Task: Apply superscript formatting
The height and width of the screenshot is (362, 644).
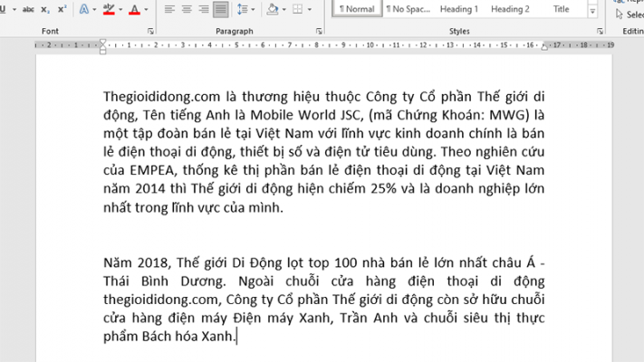Action: pyautogui.click(x=62, y=9)
